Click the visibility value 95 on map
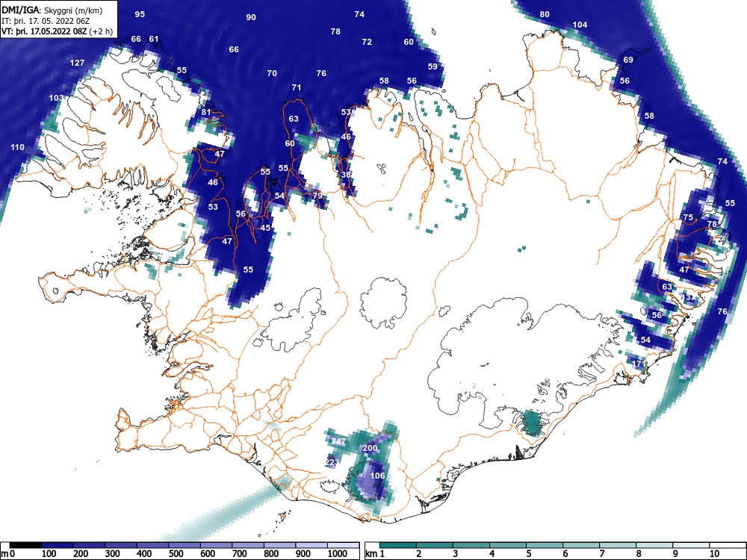Screen dimensions: 747x560 click(140, 14)
